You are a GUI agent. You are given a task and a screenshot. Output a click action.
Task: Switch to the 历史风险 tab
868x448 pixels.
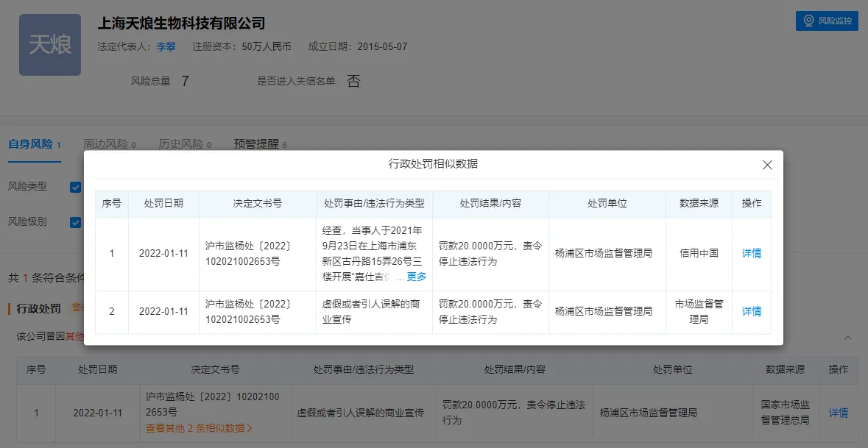[185, 144]
